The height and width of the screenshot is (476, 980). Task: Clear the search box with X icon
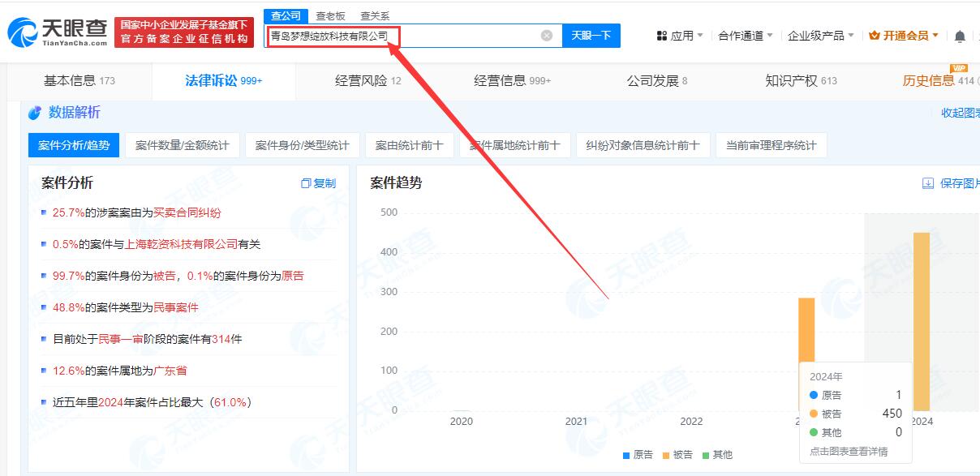tap(547, 36)
